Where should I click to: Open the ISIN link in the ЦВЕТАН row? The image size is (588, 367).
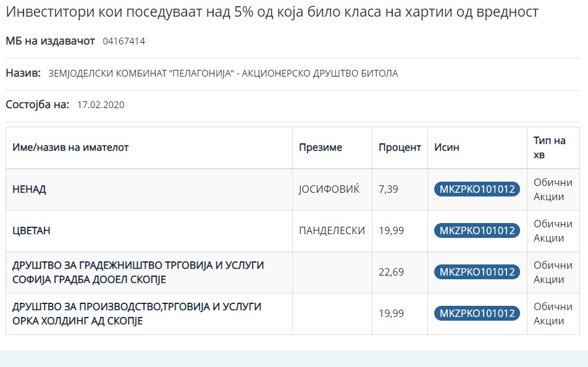477,231
